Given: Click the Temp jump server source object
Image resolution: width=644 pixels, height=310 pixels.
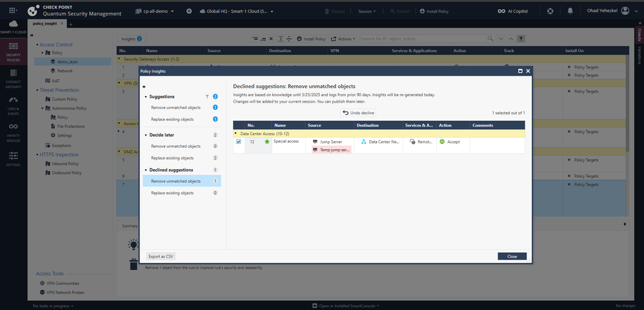Looking at the screenshot, I should point(332,150).
